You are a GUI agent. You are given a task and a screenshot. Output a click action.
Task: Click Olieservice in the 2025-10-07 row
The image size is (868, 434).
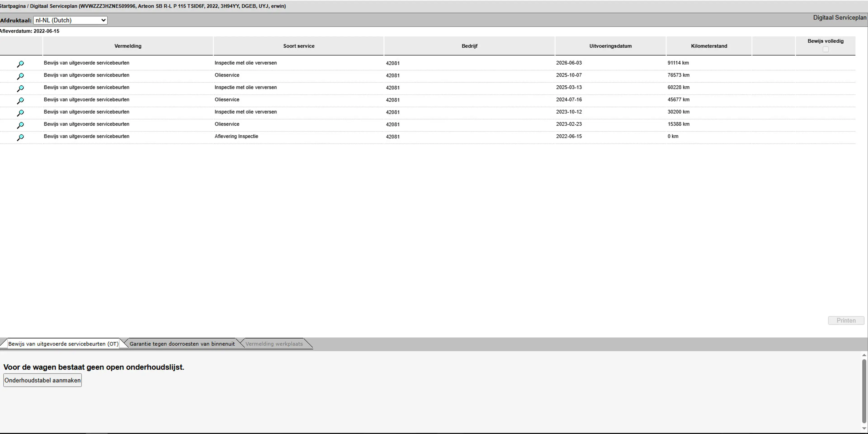(x=227, y=75)
